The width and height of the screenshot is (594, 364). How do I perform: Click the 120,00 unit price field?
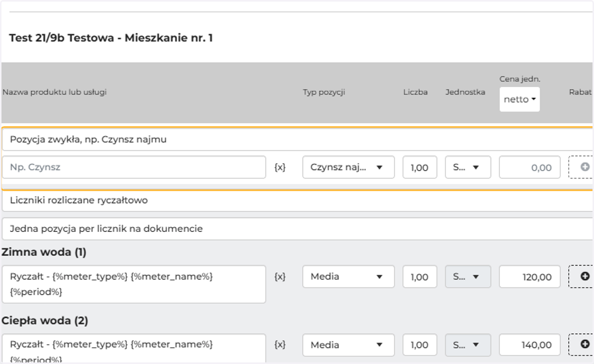[x=530, y=276]
